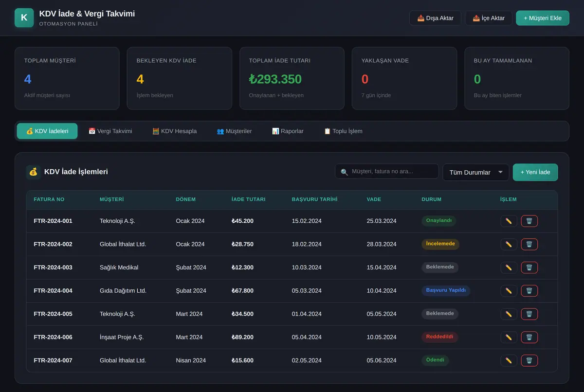
Task: Open the KDV Hesapla tab
Action: click(x=175, y=131)
